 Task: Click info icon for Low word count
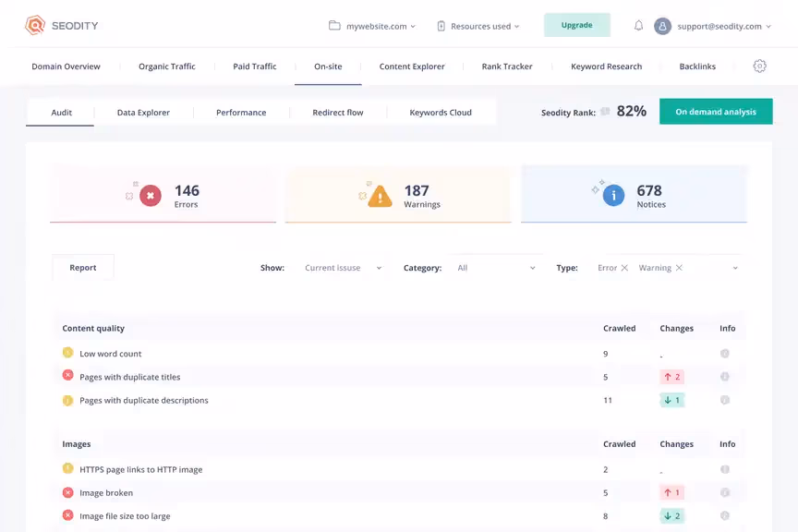click(725, 354)
